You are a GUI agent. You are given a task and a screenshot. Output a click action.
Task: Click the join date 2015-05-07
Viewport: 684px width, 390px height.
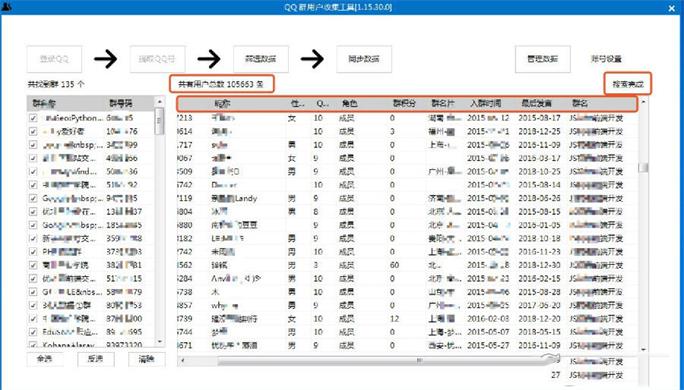(488, 332)
